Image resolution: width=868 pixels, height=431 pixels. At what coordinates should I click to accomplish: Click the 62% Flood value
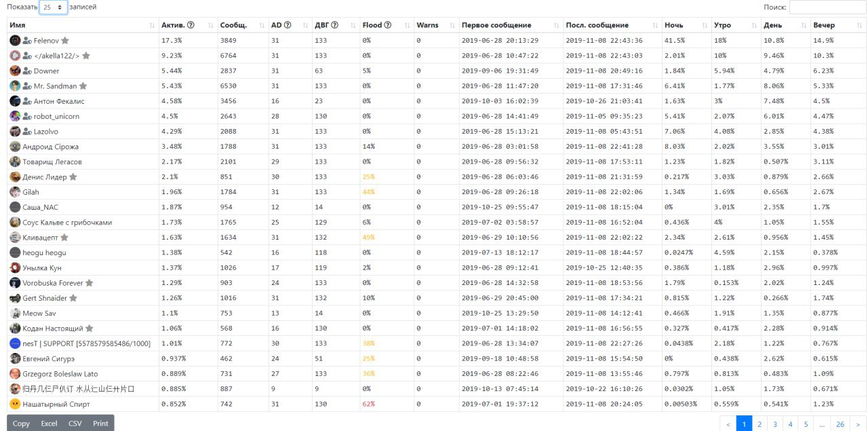pos(369,403)
